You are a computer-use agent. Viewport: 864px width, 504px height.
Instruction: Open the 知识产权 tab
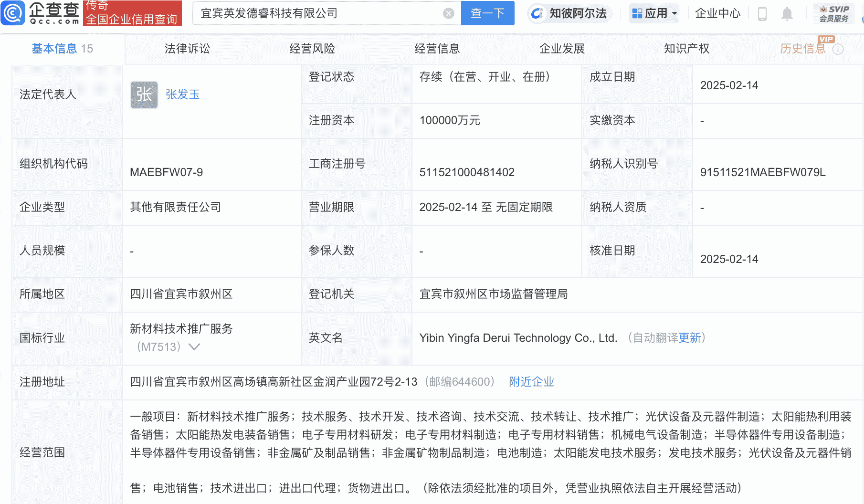tap(686, 48)
